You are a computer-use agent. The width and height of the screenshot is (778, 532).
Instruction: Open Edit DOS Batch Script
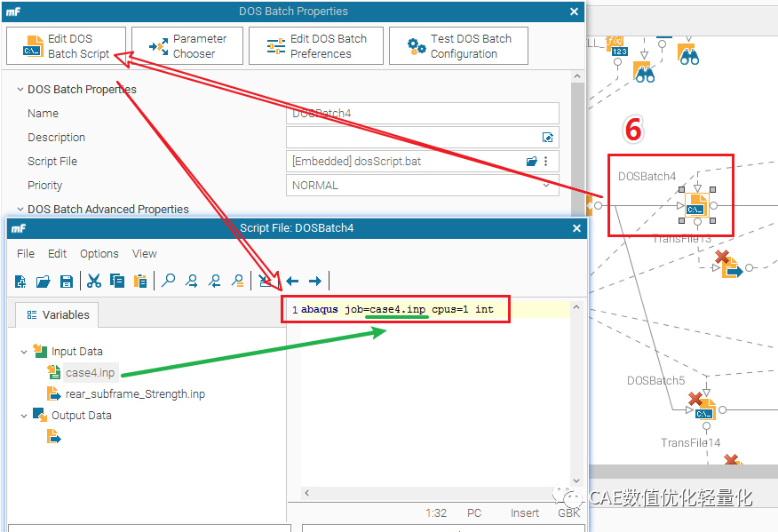(66, 46)
